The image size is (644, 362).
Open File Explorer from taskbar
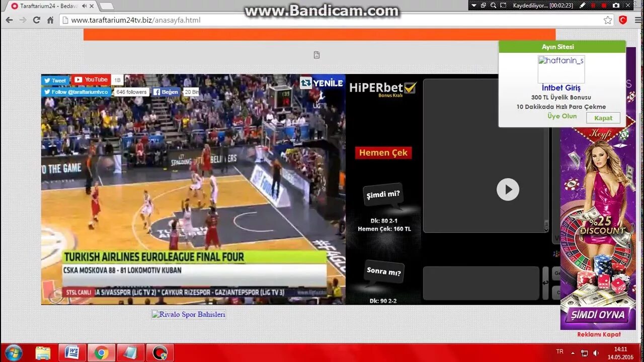click(x=43, y=353)
